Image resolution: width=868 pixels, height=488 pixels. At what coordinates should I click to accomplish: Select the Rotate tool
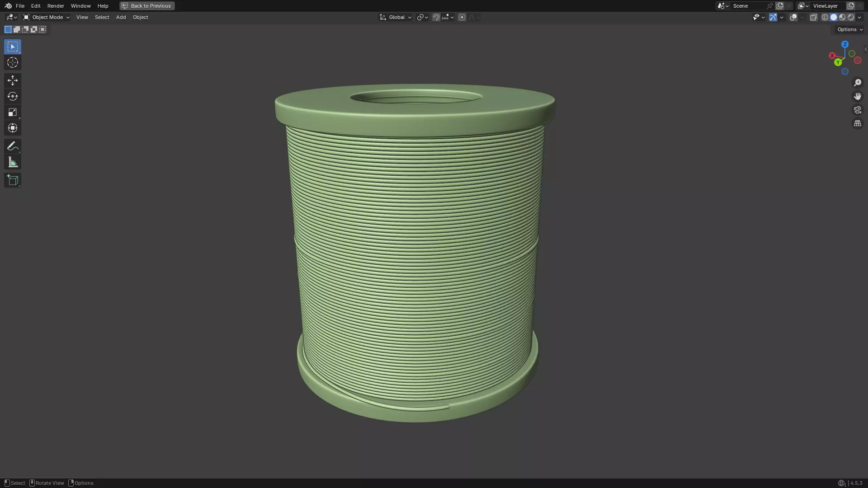[x=13, y=96]
